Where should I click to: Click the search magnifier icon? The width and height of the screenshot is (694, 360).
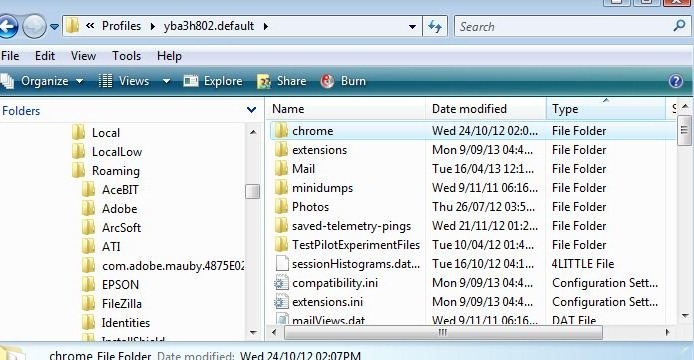(x=679, y=26)
